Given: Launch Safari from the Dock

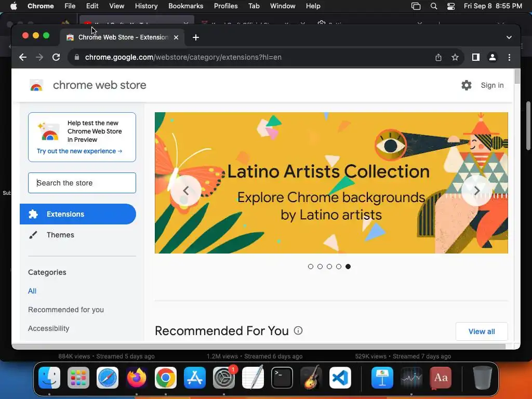Looking at the screenshot, I should coord(108,378).
